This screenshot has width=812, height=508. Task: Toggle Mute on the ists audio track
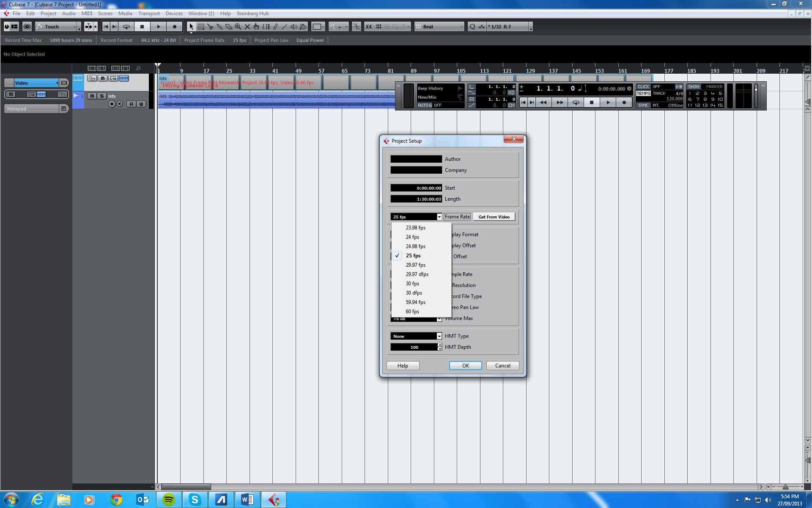click(92, 96)
